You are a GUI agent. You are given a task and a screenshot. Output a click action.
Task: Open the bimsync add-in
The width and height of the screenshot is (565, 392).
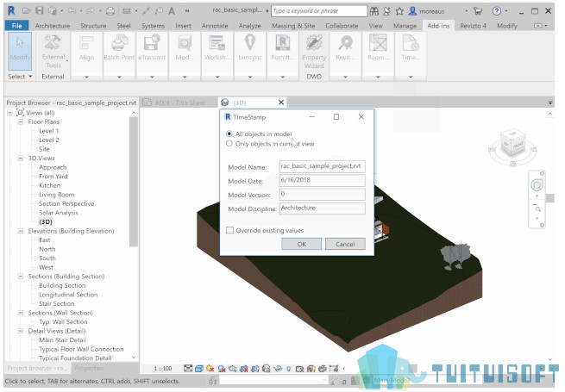[x=250, y=47]
